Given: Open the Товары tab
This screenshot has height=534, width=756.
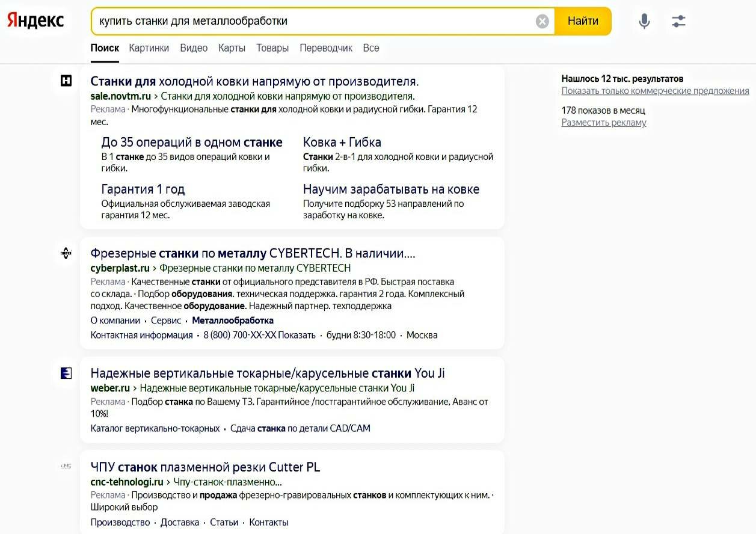Looking at the screenshot, I should click(x=272, y=48).
